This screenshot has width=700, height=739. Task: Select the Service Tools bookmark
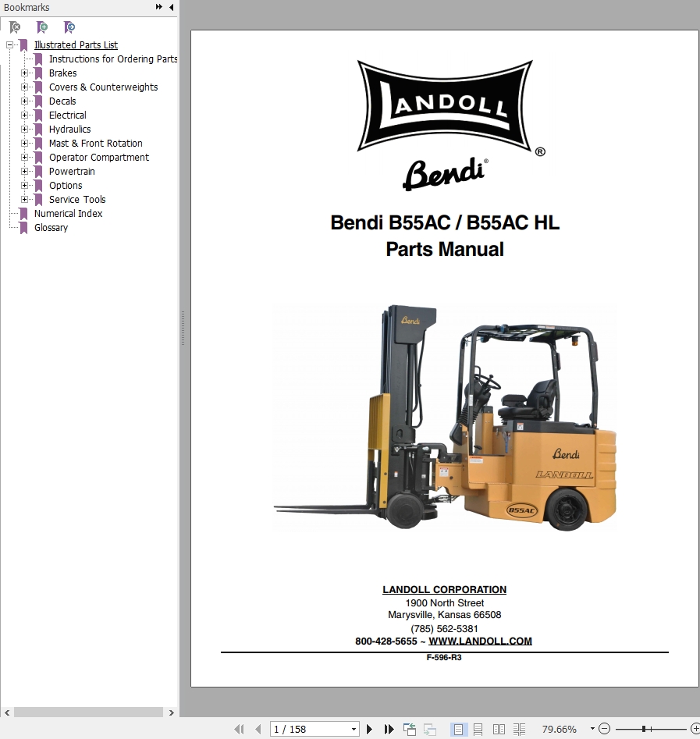tap(77, 199)
